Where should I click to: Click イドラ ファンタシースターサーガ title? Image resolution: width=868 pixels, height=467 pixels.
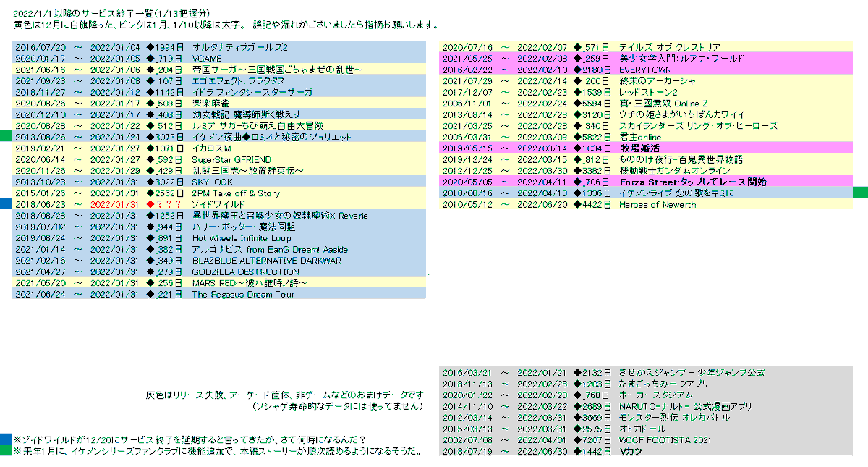click(x=252, y=92)
